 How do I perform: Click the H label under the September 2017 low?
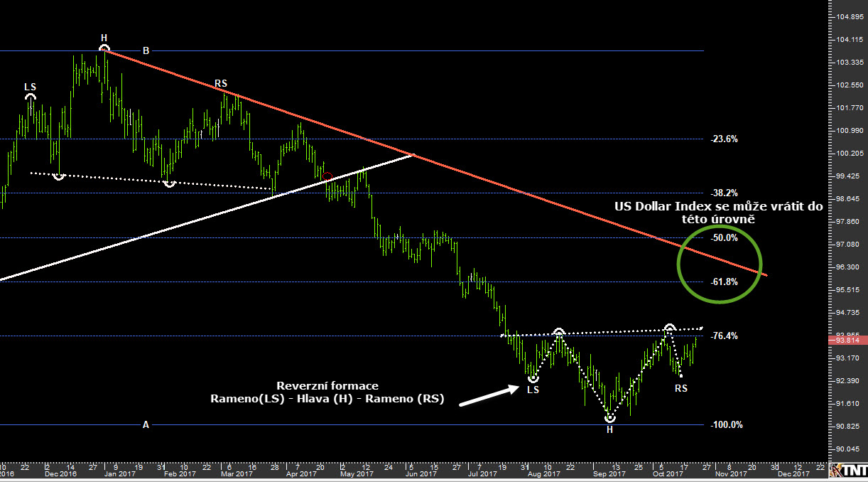tap(609, 429)
